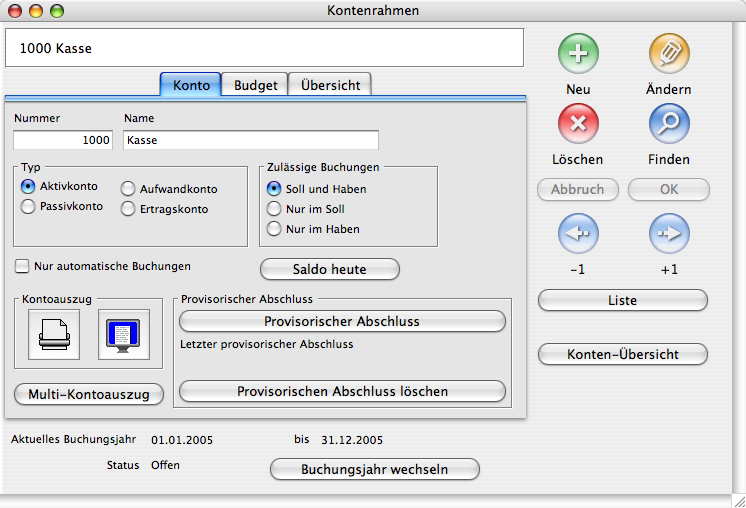The height and width of the screenshot is (508, 746).
Task: Select Nur im Haben option
Action: click(273, 229)
